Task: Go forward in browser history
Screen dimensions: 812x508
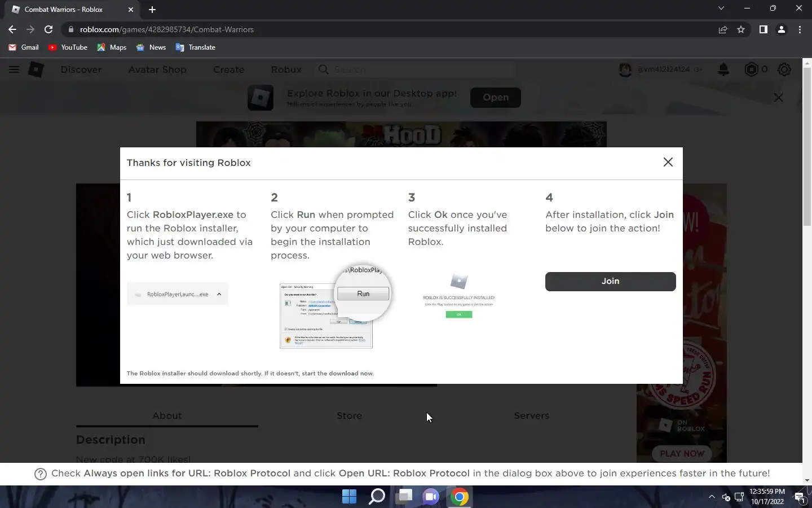Action: (x=30, y=29)
